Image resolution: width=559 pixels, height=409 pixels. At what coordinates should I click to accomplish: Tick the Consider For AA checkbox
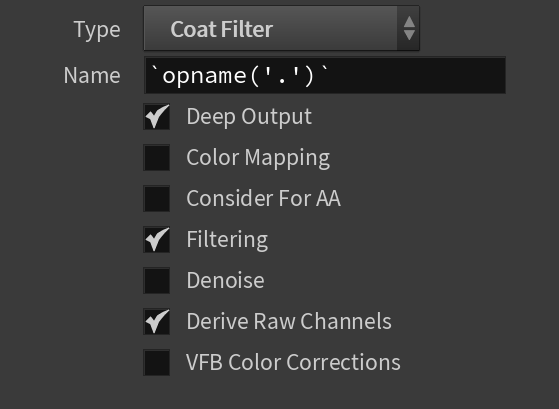tap(157, 199)
